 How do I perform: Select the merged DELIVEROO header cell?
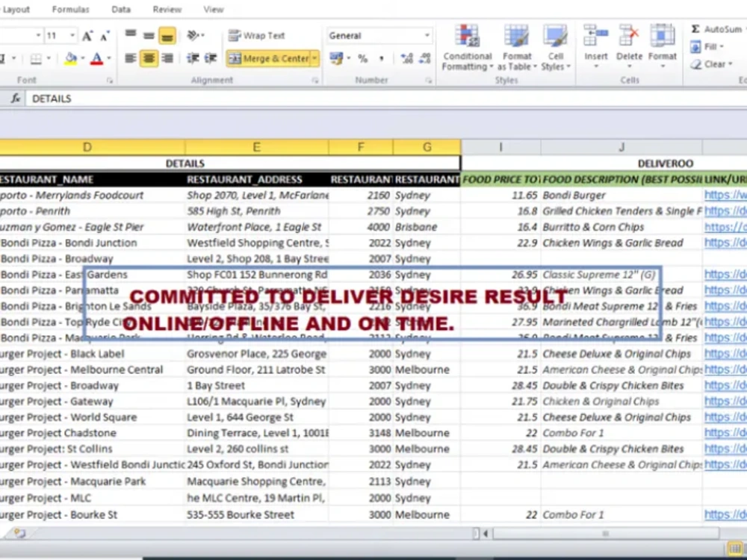pyautogui.click(x=604, y=164)
